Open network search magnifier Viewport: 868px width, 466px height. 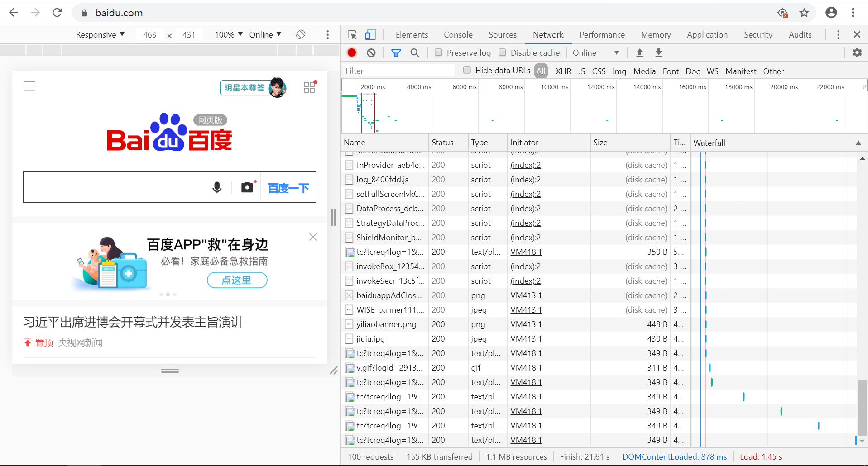415,53
